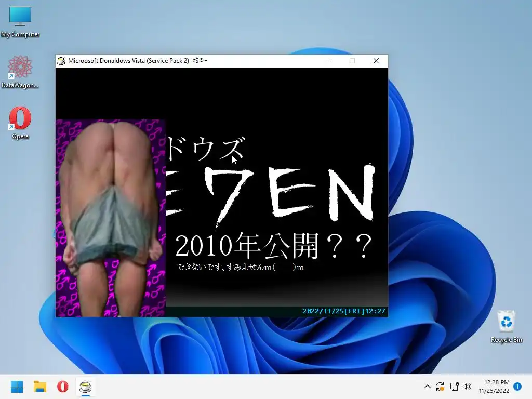Open File Explorer from the taskbar
Viewport: 532px width, 399px height.
point(39,387)
